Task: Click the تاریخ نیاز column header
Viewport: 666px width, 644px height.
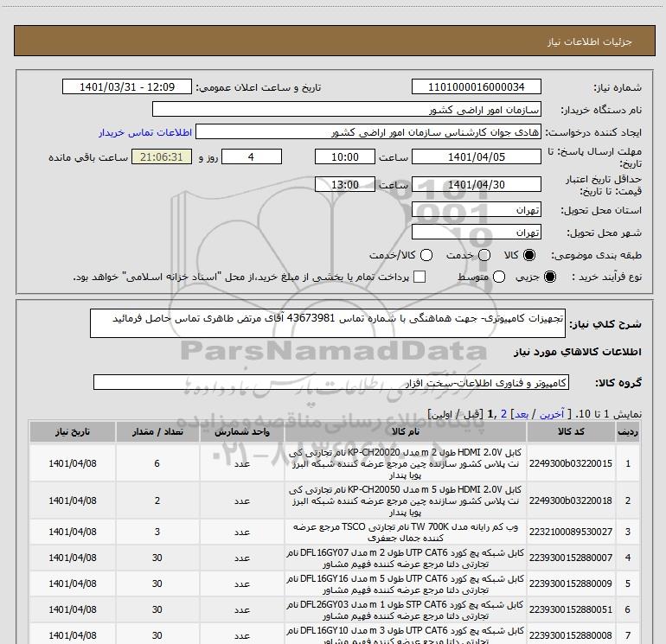Action: point(73,431)
